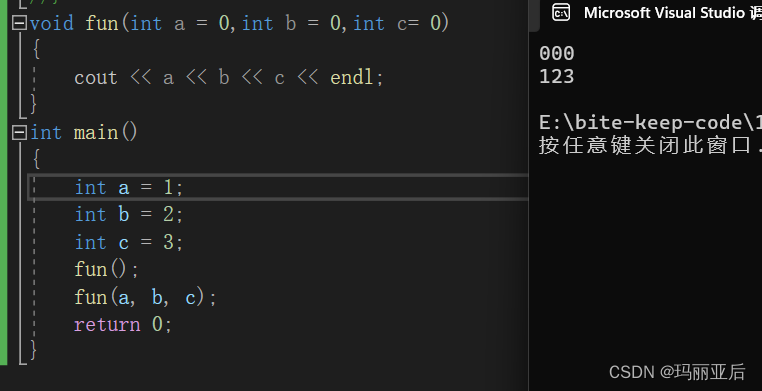Click the console output '123'
This screenshot has height=391, width=762.
(x=557, y=76)
